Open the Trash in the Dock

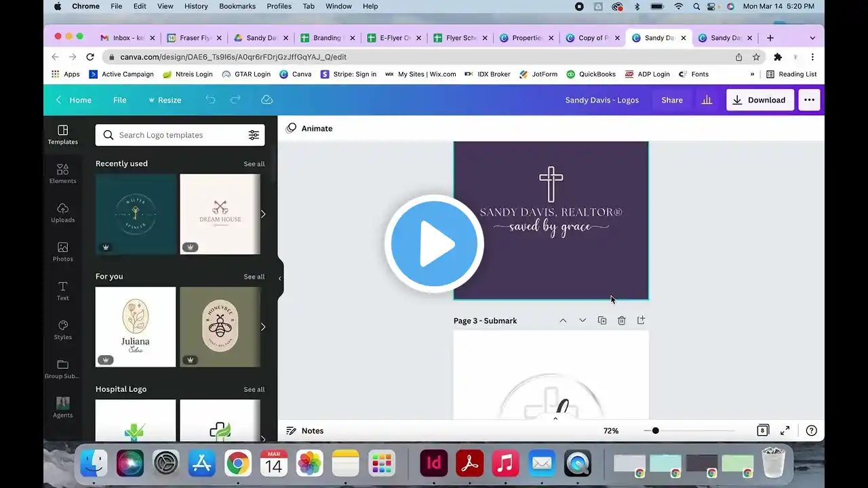point(774,464)
